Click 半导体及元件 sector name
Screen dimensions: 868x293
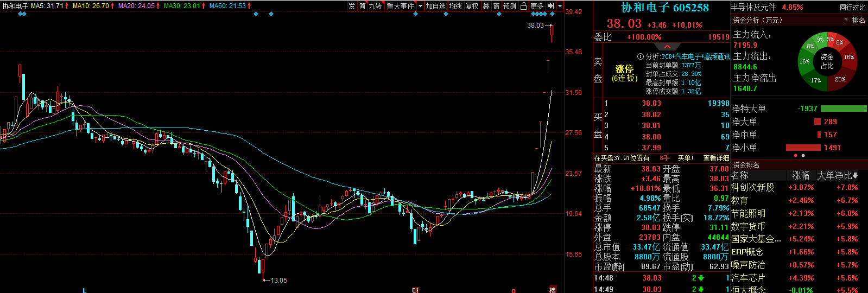[753, 7]
